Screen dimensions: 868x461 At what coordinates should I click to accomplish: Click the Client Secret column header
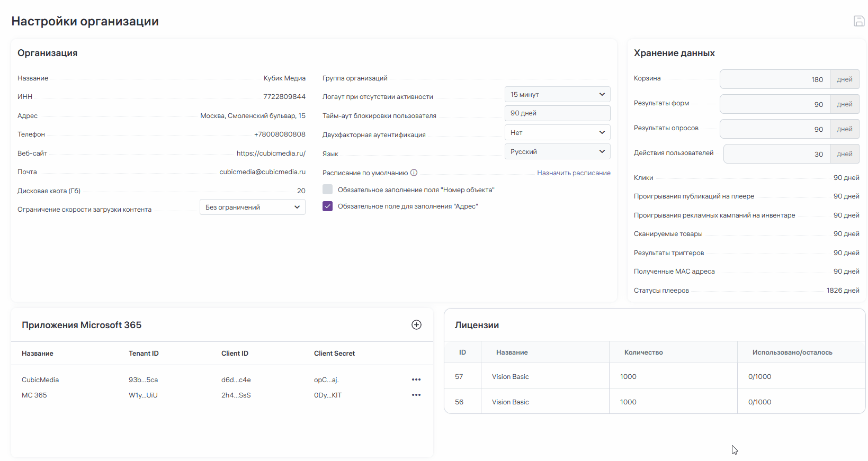(x=334, y=354)
